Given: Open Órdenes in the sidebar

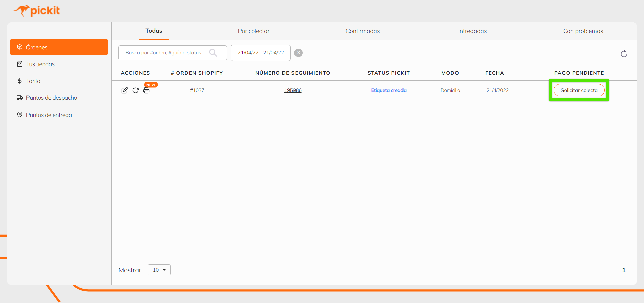Looking at the screenshot, I should (x=59, y=47).
